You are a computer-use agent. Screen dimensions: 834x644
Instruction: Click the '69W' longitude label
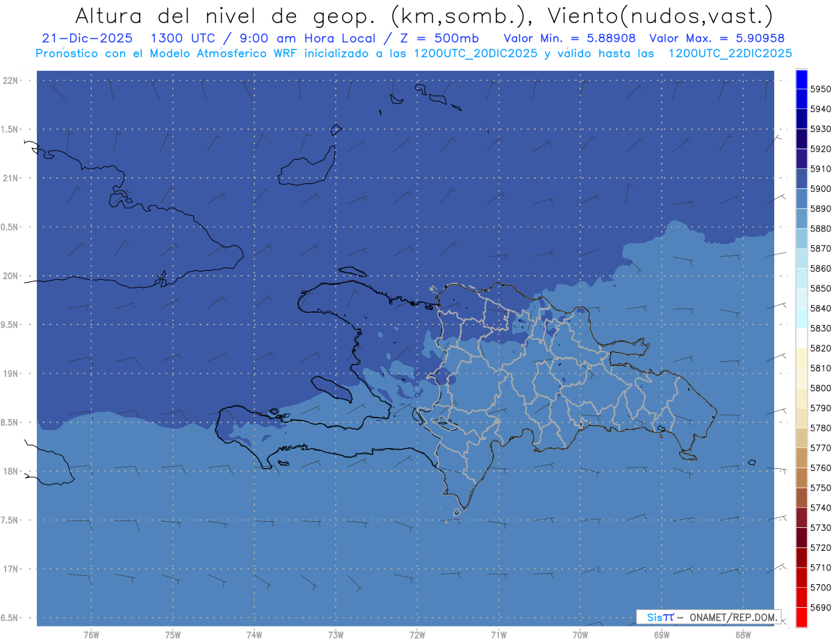point(662,635)
